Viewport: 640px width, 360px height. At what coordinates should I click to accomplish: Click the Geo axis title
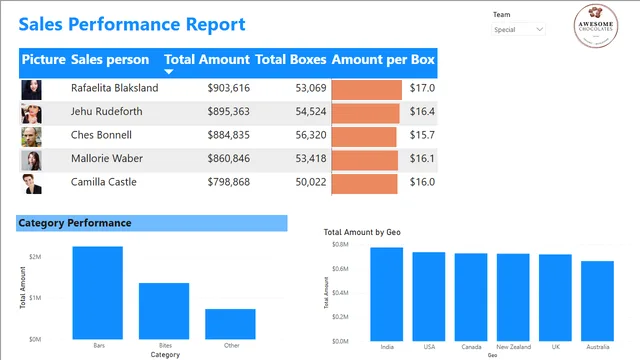pyautogui.click(x=492, y=356)
